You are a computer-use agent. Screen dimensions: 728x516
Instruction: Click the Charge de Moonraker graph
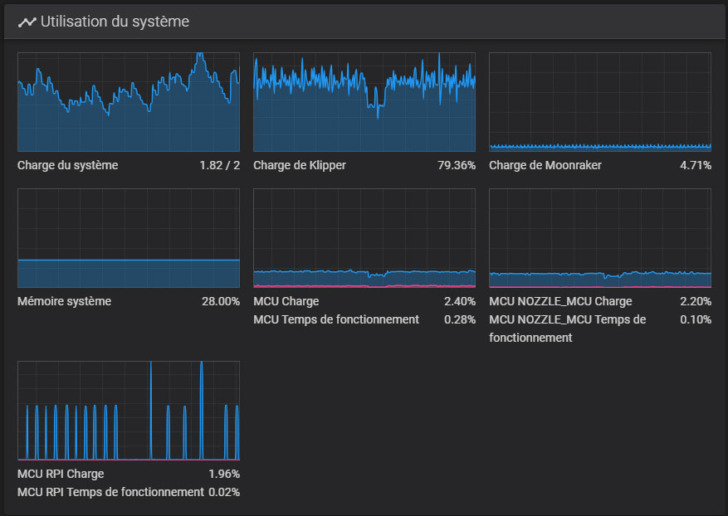click(x=600, y=102)
